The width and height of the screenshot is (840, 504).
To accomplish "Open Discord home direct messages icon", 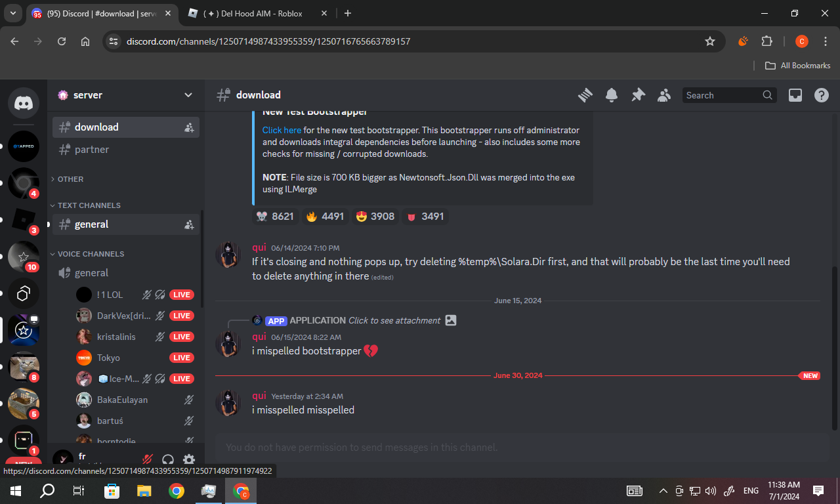I will 24,103.
